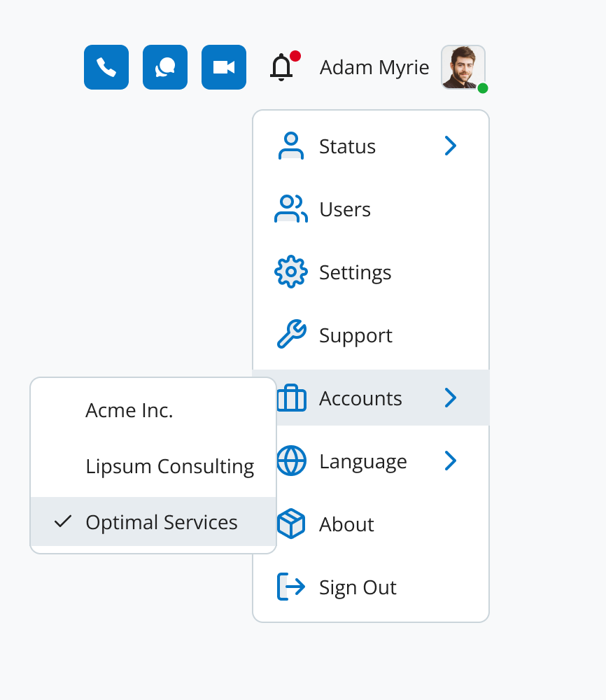
Task: Click Sign Out text
Action: [358, 587]
